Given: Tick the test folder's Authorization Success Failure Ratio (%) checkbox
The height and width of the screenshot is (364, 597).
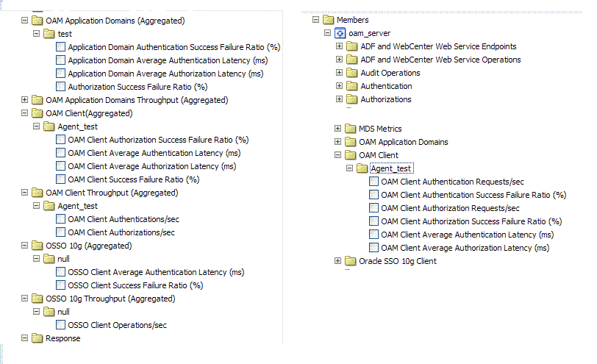Looking at the screenshot, I should point(60,87).
